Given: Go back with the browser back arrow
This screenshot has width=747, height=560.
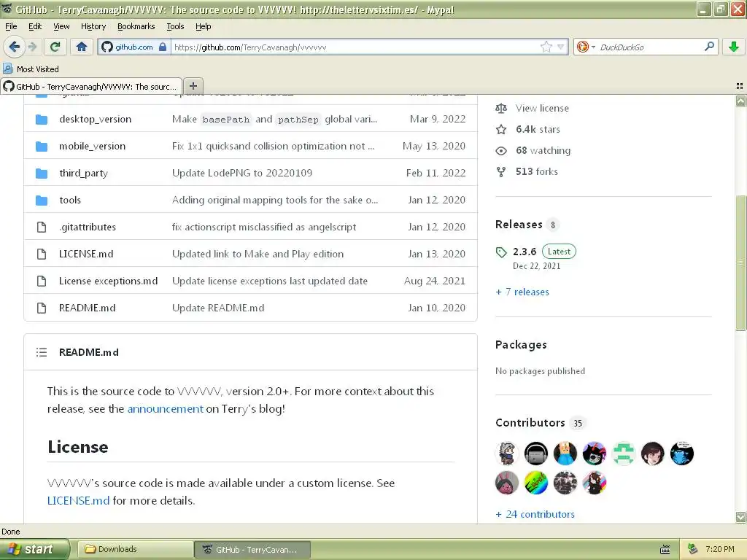Looking at the screenshot, I should coord(14,47).
